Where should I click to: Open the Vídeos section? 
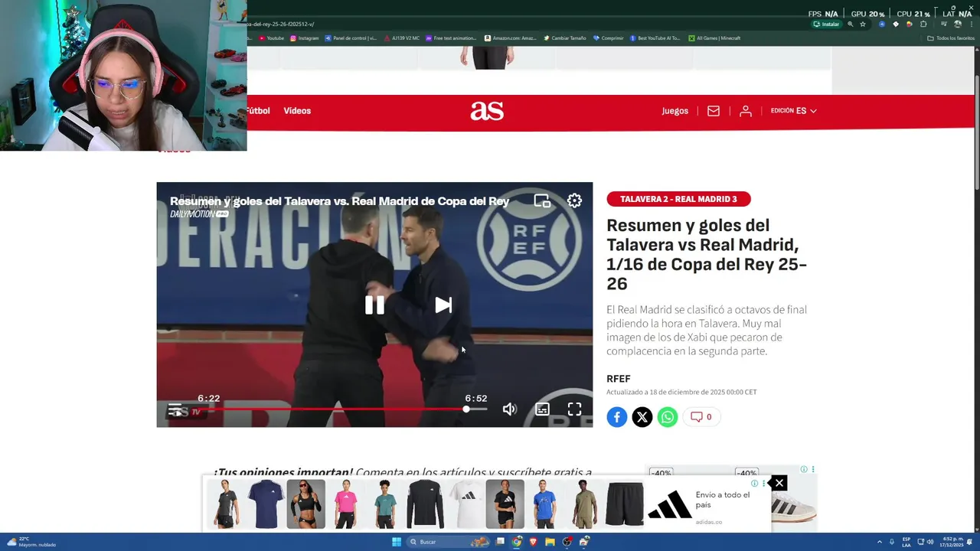click(297, 111)
